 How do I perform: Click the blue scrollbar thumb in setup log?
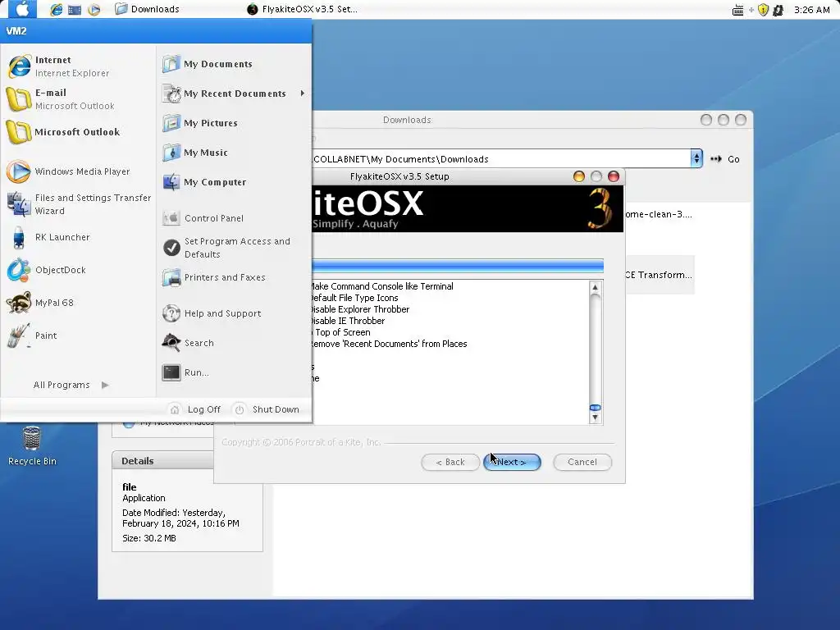[x=595, y=408]
